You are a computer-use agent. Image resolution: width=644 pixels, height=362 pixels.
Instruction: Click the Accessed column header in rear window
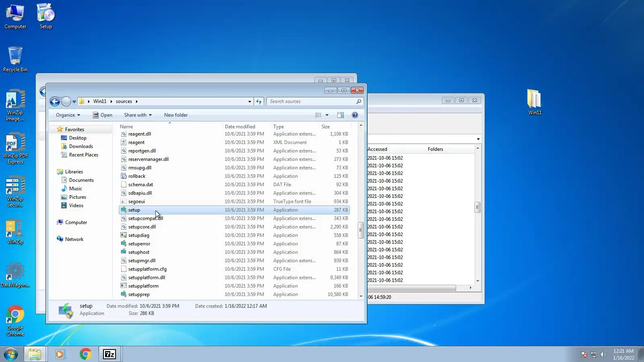378,149
